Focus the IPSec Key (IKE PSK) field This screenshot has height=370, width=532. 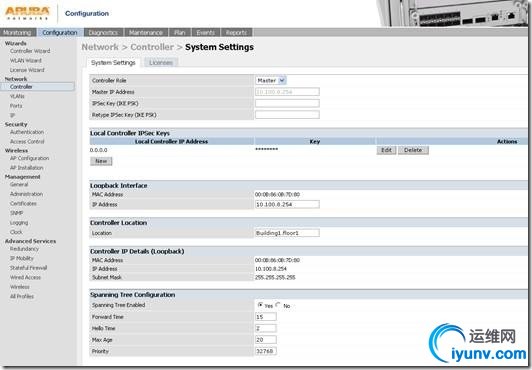pyautogui.click(x=287, y=103)
